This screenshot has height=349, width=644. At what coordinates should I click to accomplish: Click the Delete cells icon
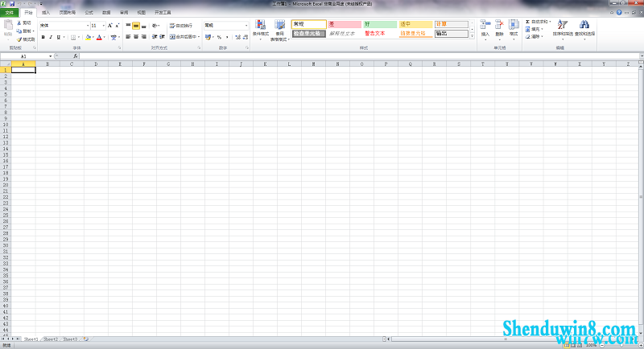499,25
